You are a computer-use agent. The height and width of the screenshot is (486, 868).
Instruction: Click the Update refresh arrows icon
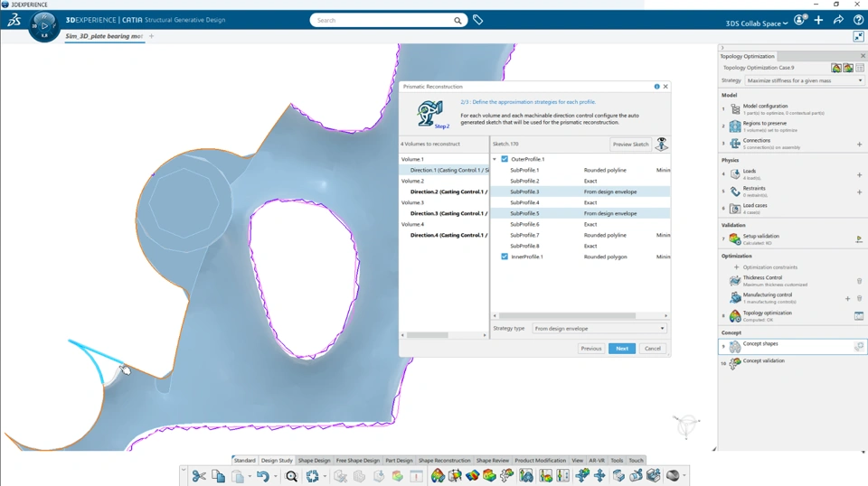[312, 475]
